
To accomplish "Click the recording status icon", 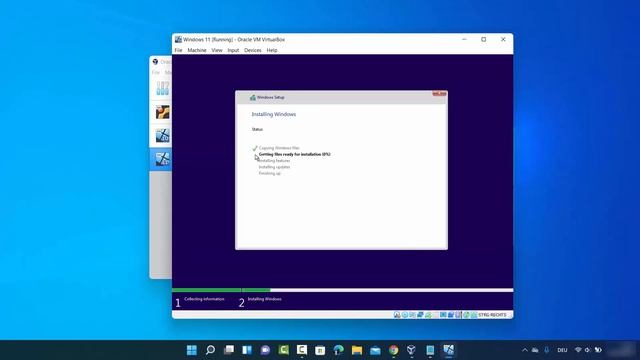I will pos(451,315).
